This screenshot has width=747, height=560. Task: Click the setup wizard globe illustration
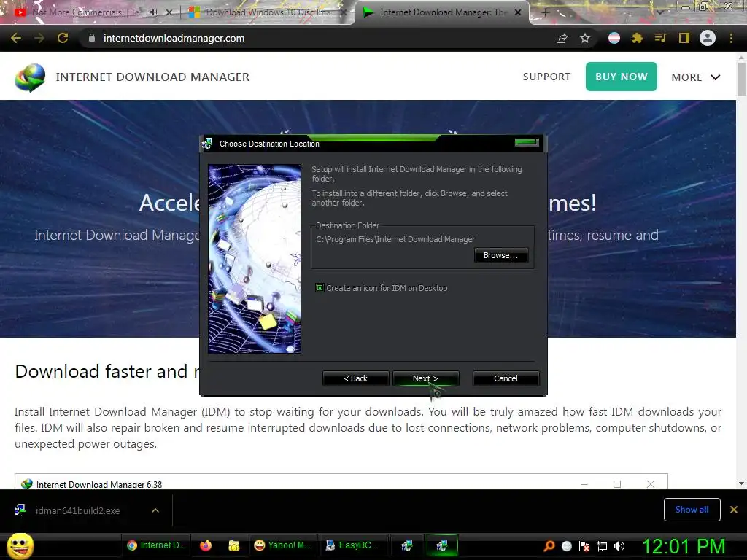[255, 259]
